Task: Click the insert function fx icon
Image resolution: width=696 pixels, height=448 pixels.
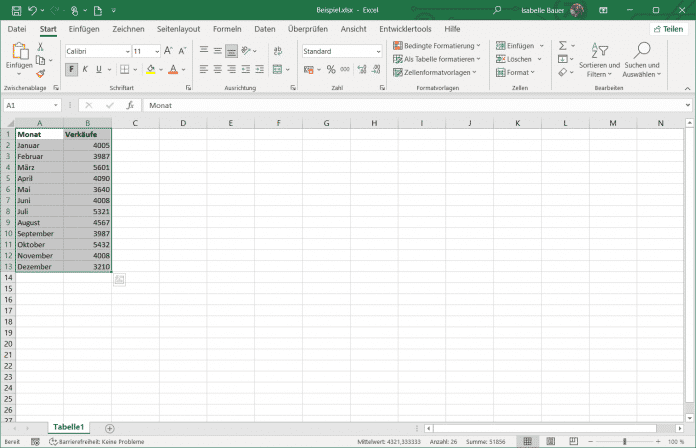Action: click(x=130, y=105)
